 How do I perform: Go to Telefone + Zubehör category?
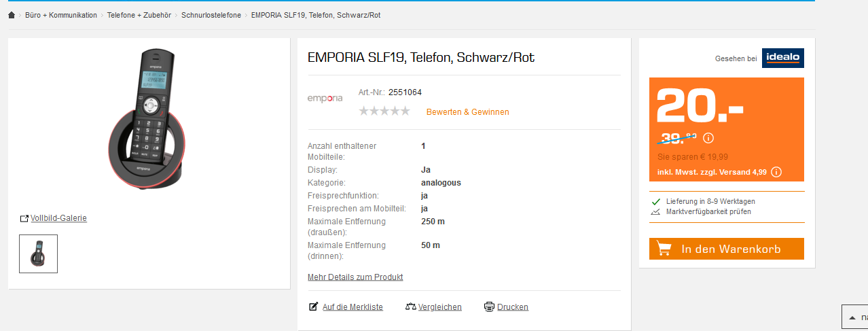click(x=139, y=15)
